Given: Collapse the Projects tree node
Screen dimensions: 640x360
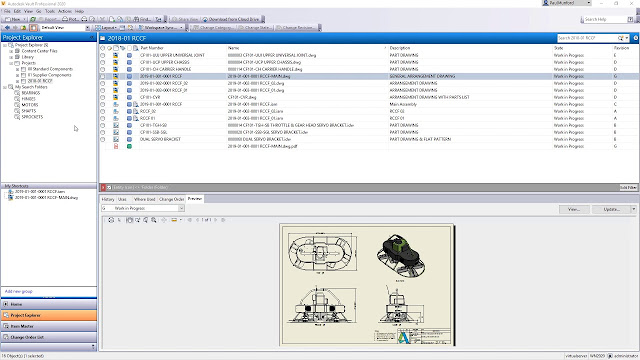Looking at the screenshot, I should tap(11, 63).
